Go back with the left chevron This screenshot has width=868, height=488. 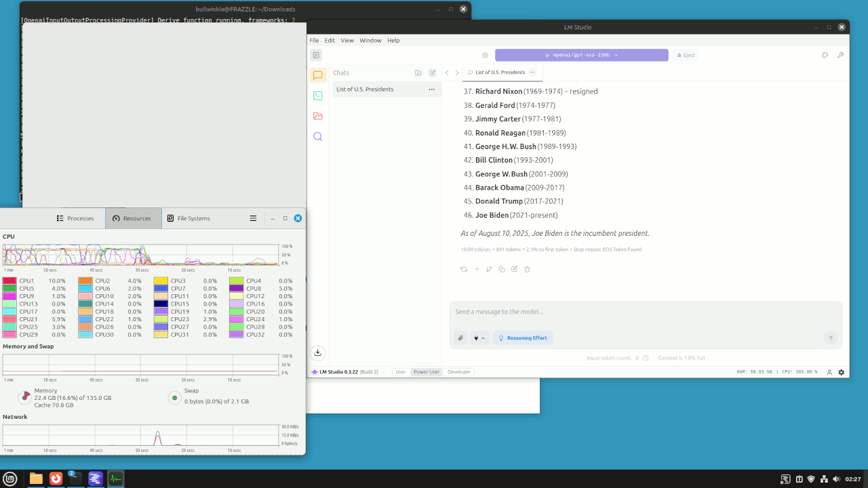(x=447, y=73)
